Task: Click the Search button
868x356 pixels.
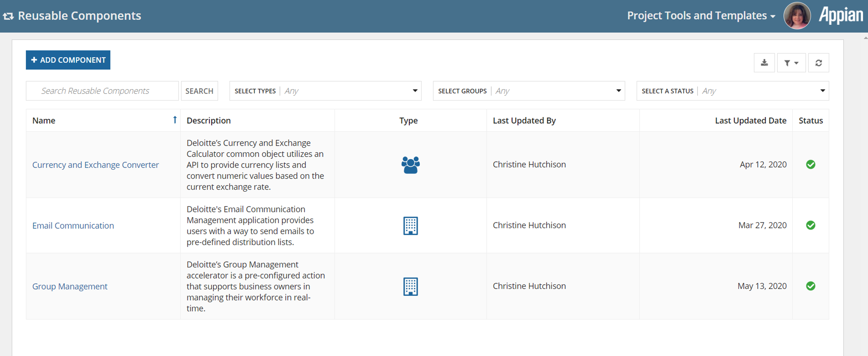Action: tap(199, 91)
